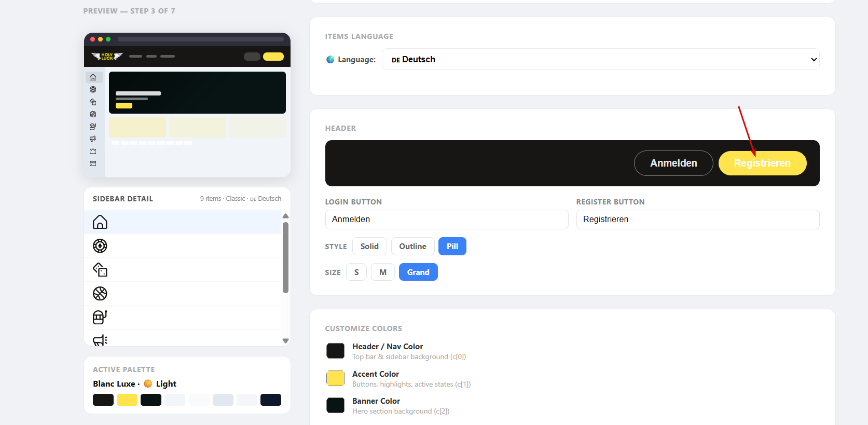The width and height of the screenshot is (868, 425).
Task: Click the dice icon in preview sidebar
Action: click(93, 102)
